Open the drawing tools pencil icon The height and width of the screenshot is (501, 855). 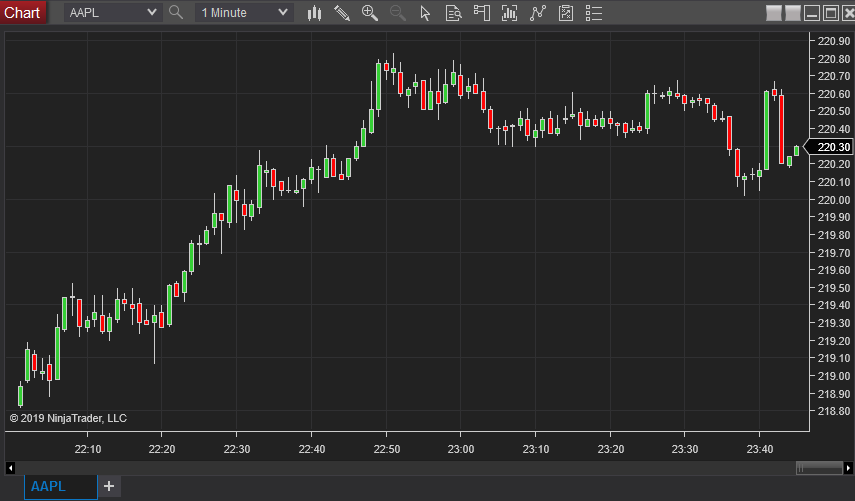click(342, 13)
